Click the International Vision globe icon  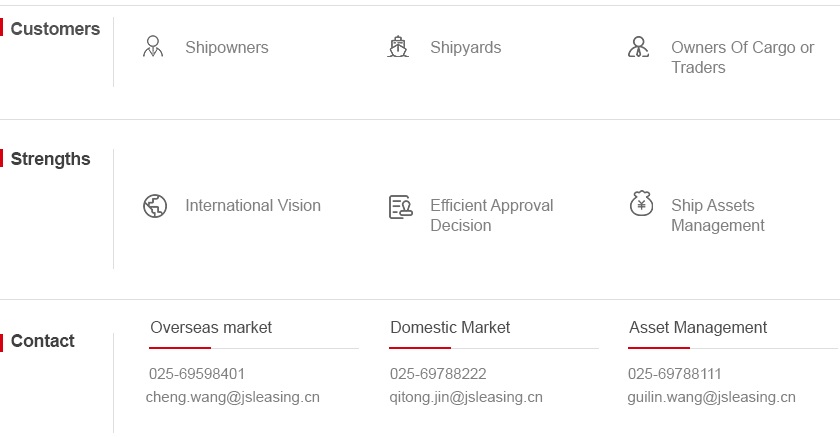click(154, 206)
